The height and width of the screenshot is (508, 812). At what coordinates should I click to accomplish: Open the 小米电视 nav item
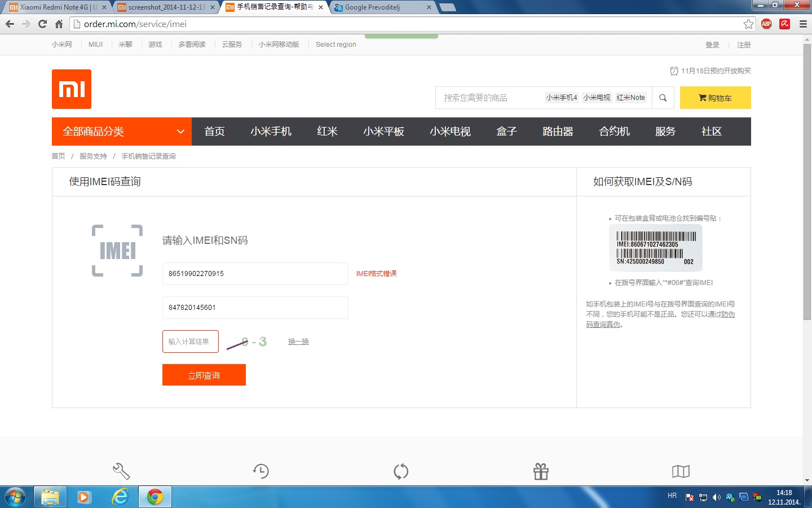(450, 132)
